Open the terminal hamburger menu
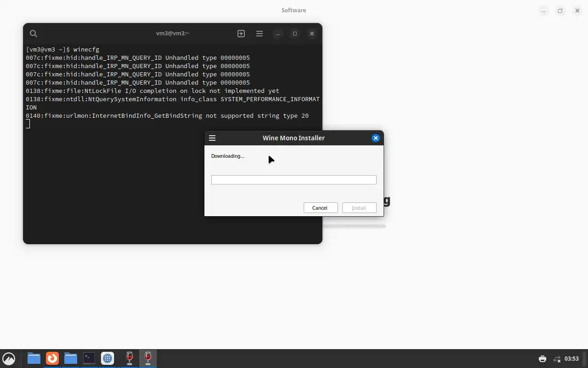 coord(260,34)
